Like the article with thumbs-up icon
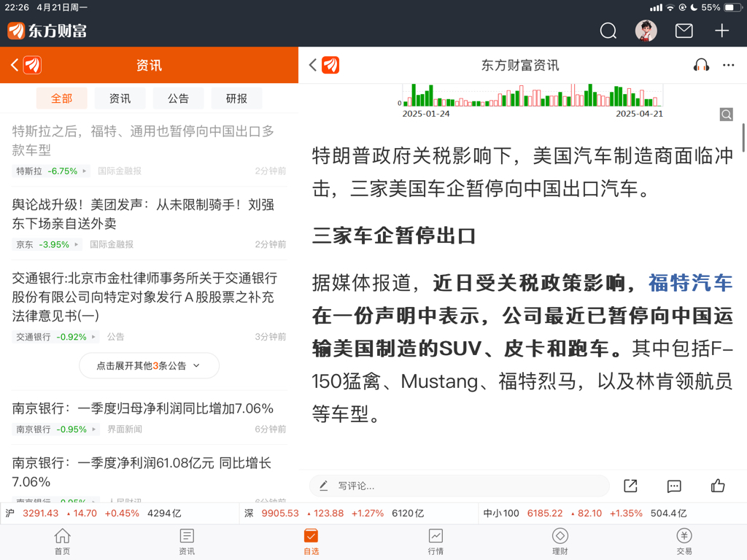 pyautogui.click(x=718, y=485)
